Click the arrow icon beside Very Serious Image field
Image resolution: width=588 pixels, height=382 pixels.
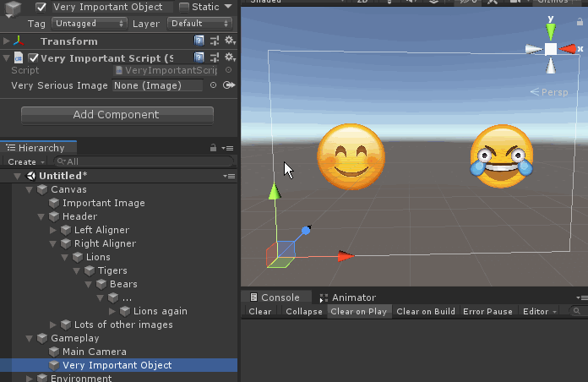[x=229, y=85]
